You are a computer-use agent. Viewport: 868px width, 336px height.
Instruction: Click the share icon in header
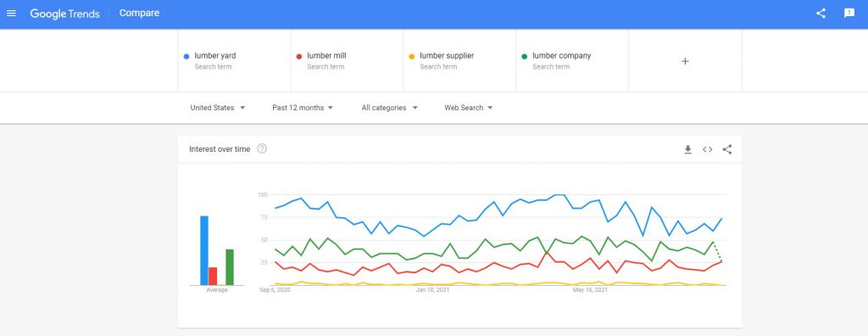coord(821,14)
